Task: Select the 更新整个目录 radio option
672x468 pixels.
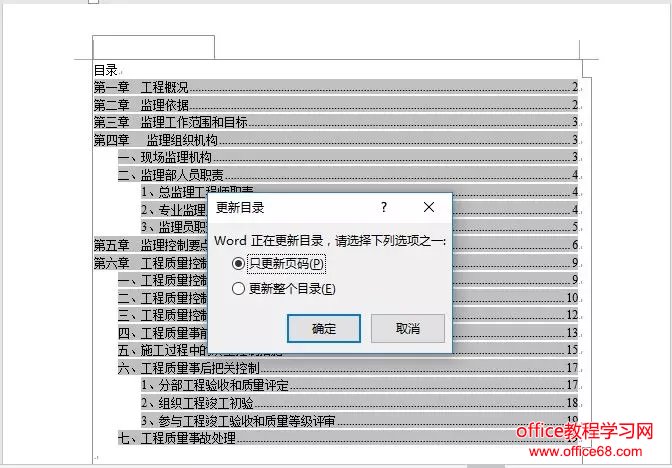Action: pyautogui.click(x=238, y=288)
